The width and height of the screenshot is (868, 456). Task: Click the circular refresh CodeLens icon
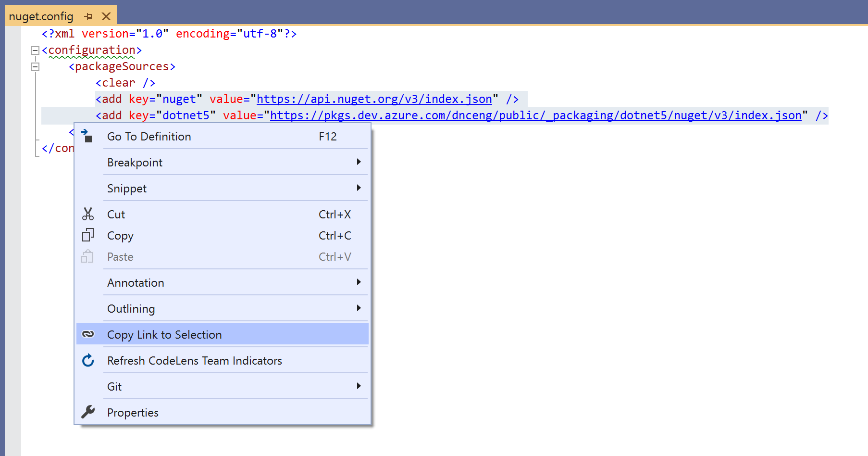(x=88, y=360)
